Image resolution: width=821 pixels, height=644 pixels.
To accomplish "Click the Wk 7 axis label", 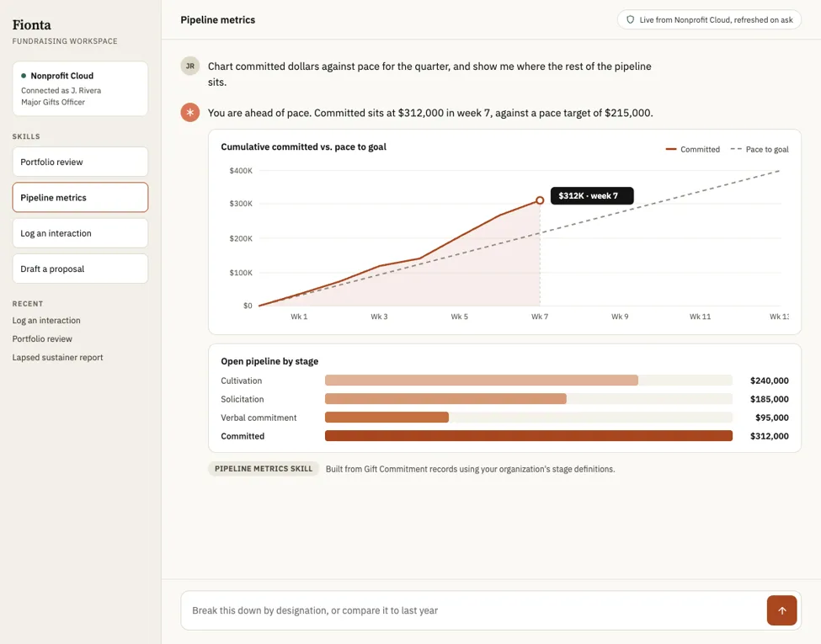I will pyautogui.click(x=540, y=317).
